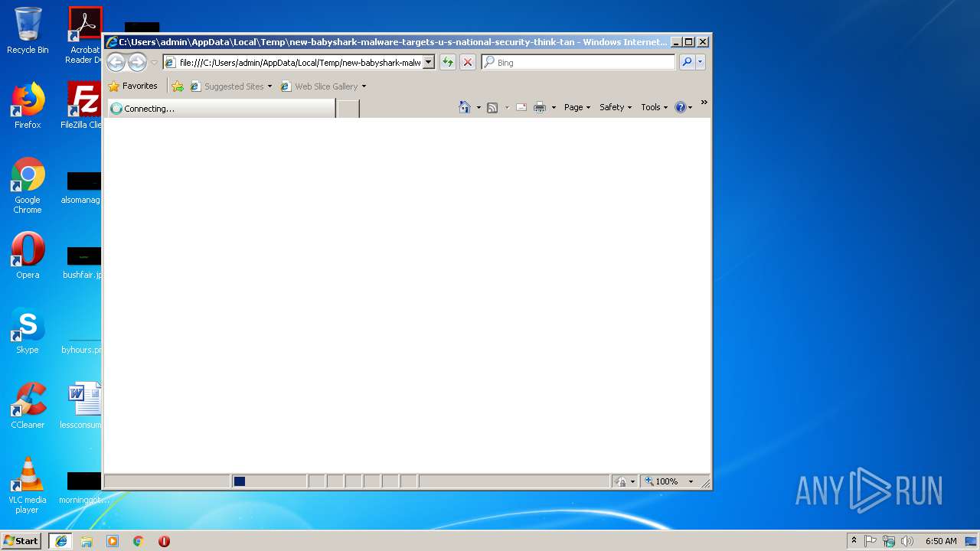Viewport: 980px width, 551px height.
Task: Open the Google Chrome desktop shortcut
Action: point(28,185)
